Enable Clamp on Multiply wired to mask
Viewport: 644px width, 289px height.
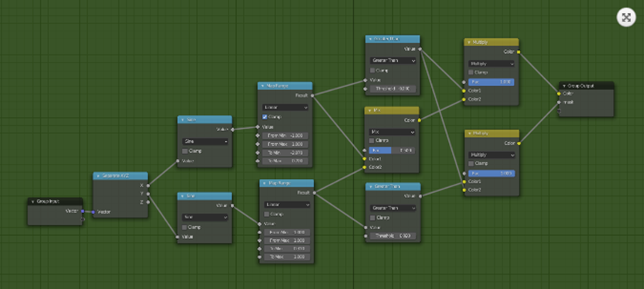coord(471,163)
